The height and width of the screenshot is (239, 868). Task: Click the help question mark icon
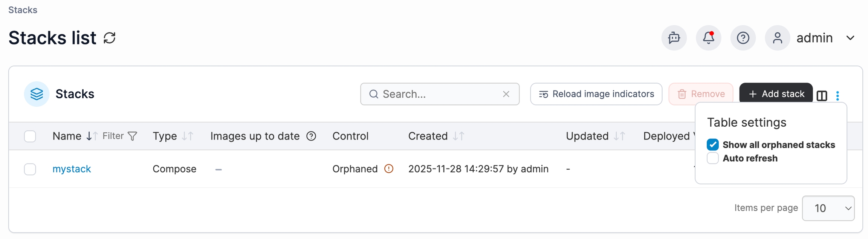[743, 38]
